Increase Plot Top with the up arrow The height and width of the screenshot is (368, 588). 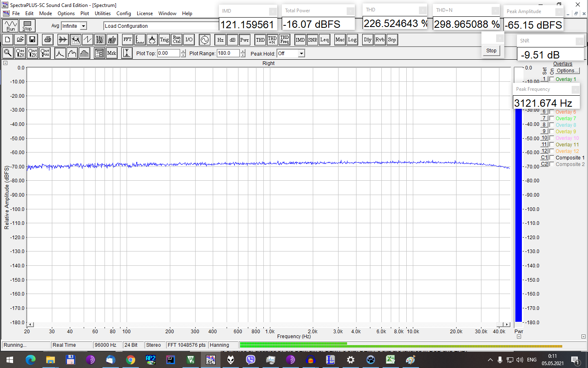tap(183, 51)
